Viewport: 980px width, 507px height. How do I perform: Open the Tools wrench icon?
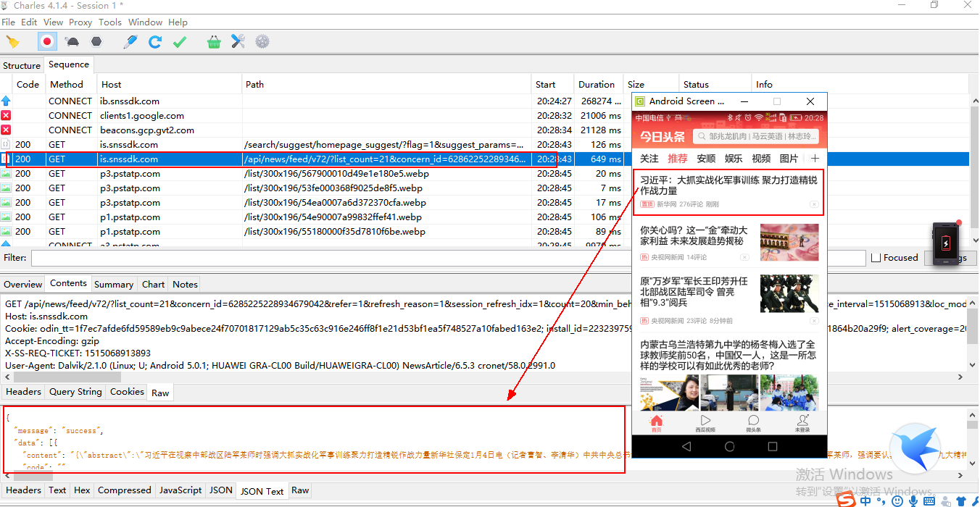[x=238, y=42]
